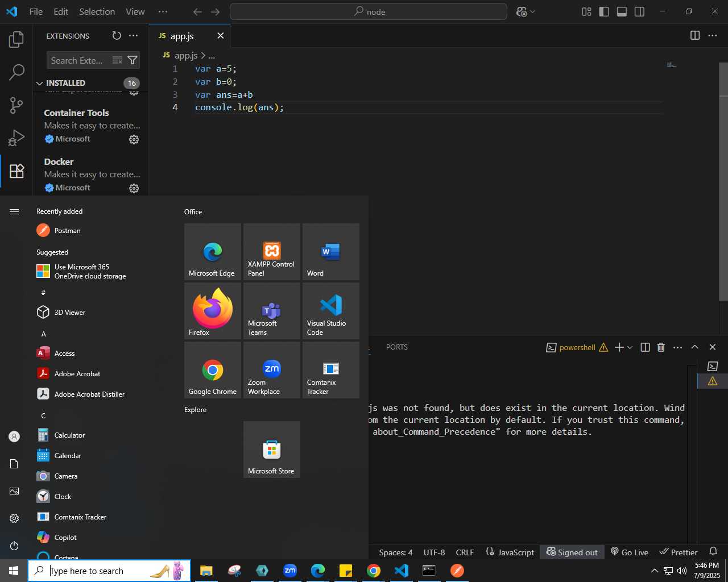Click the editor vertical scrollbar

pos(723,181)
